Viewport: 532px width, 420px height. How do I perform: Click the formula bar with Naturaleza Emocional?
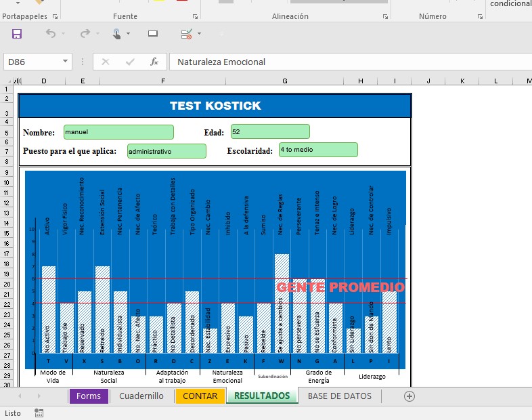pyautogui.click(x=351, y=62)
